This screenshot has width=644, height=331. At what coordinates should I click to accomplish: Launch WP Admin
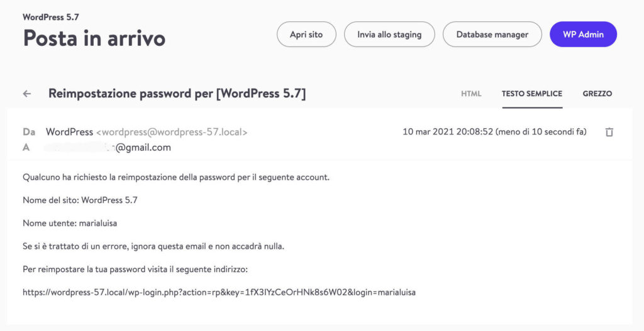(x=583, y=35)
